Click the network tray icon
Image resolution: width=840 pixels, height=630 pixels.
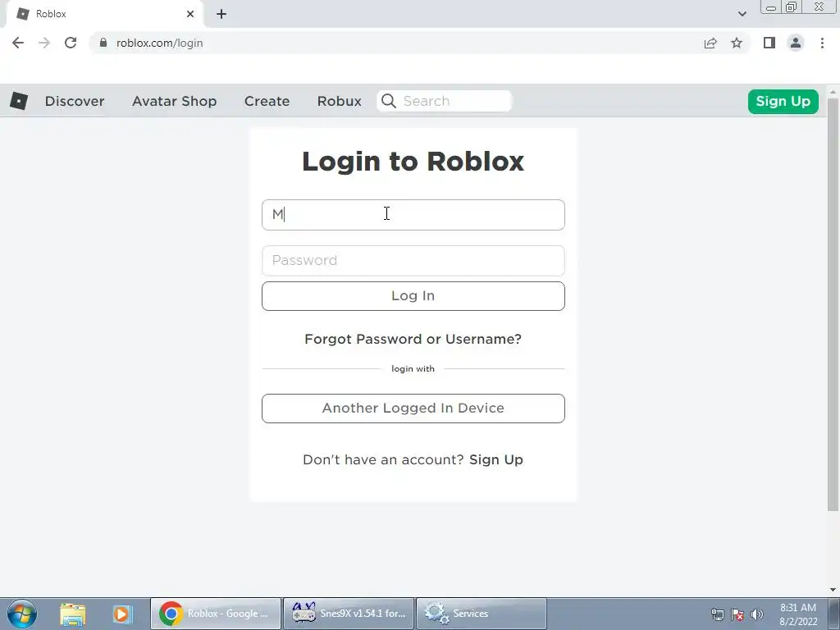click(717, 614)
